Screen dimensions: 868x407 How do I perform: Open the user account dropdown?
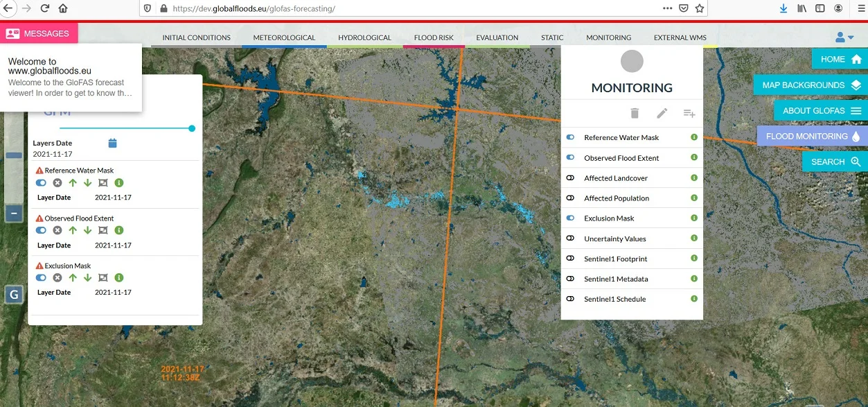[844, 37]
